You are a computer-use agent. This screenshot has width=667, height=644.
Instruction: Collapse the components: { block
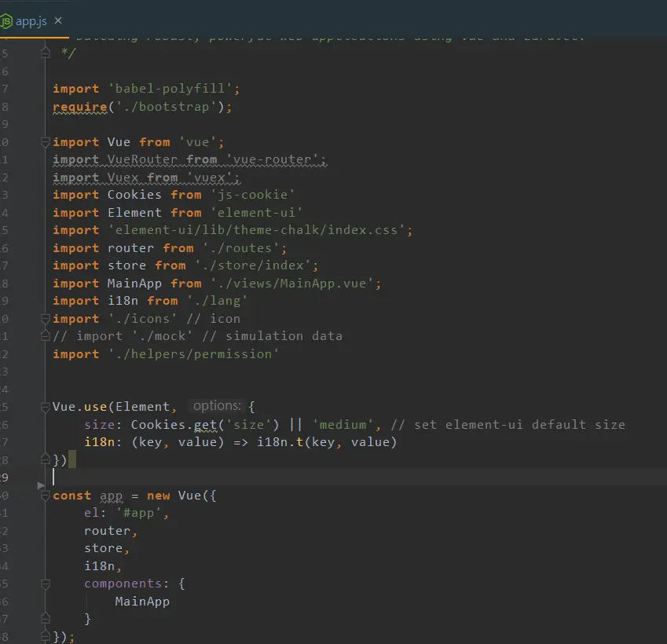click(46, 584)
